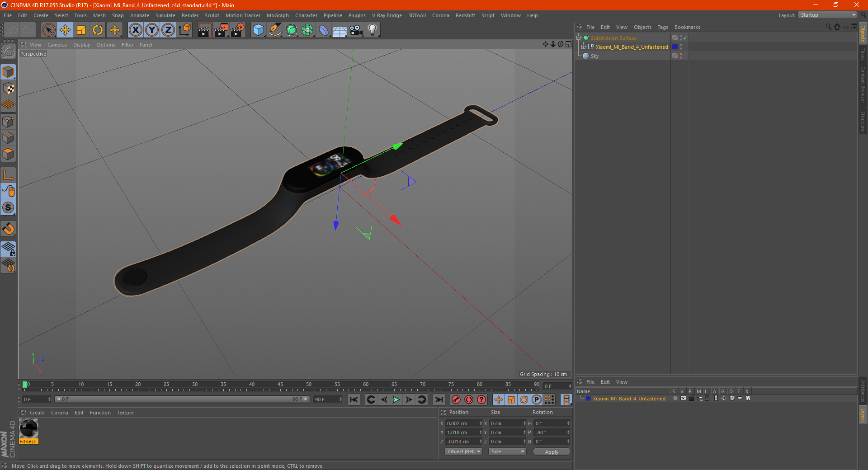Go to end of animation

(x=439, y=399)
